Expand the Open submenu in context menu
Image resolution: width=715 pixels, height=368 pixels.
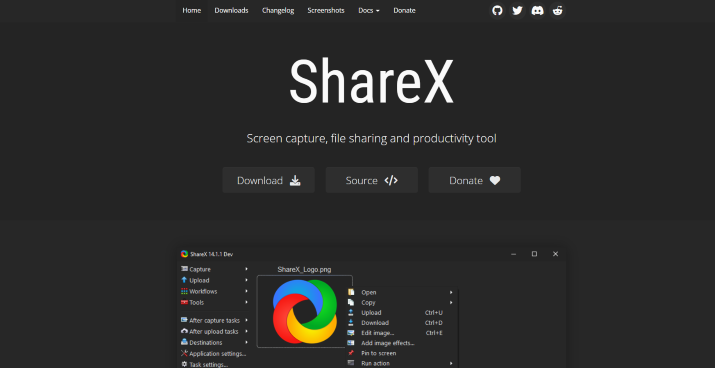click(451, 292)
